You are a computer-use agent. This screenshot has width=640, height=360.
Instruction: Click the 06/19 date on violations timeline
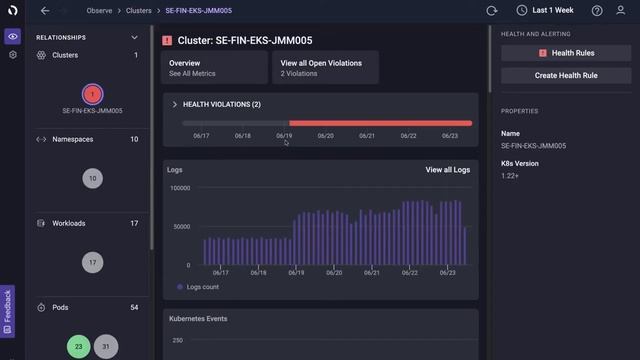(284, 136)
